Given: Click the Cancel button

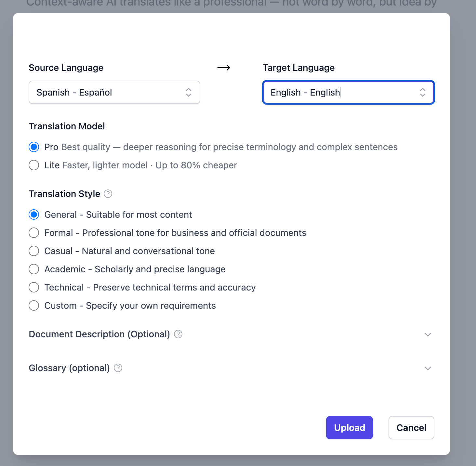Looking at the screenshot, I should pos(411,428).
